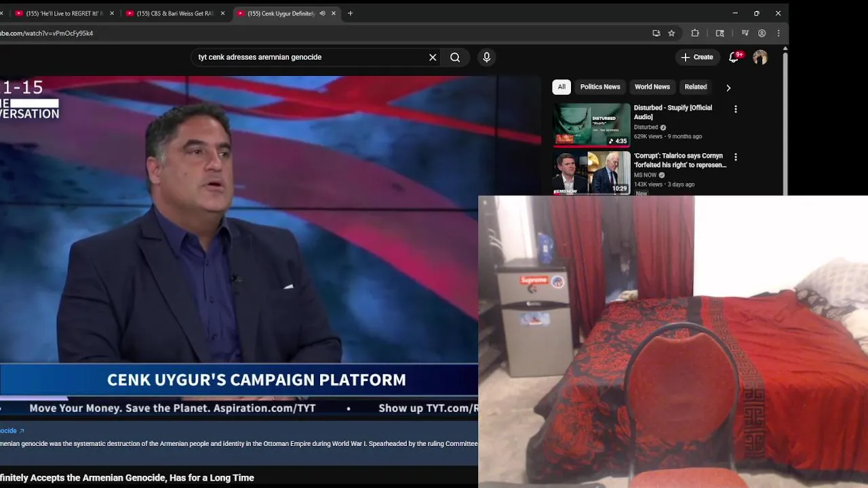The height and width of the screenshot is (488, 868).
Task: Open the media controls icon in toolbar
Action: (x=745, y=33)
